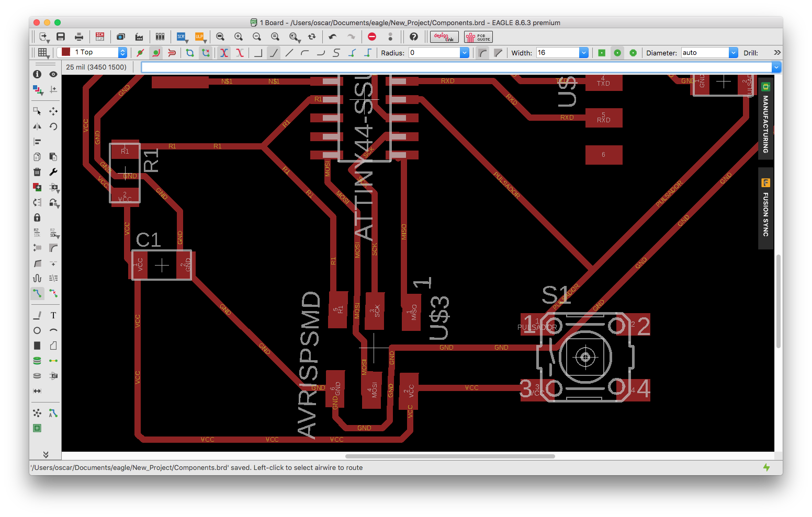Select the Group selection tool
The height and width of the screenshot is (517, 812).
pyautogui.click(x=37, y=111)
